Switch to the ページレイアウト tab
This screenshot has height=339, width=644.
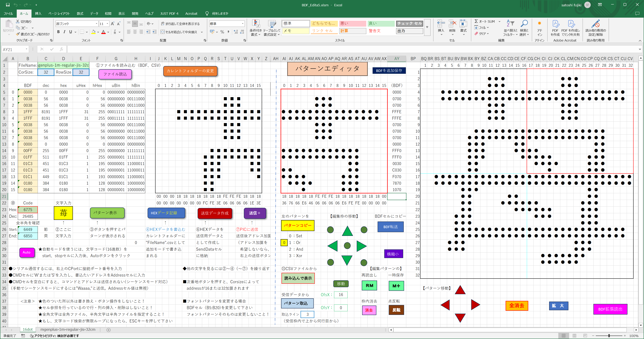59,13
